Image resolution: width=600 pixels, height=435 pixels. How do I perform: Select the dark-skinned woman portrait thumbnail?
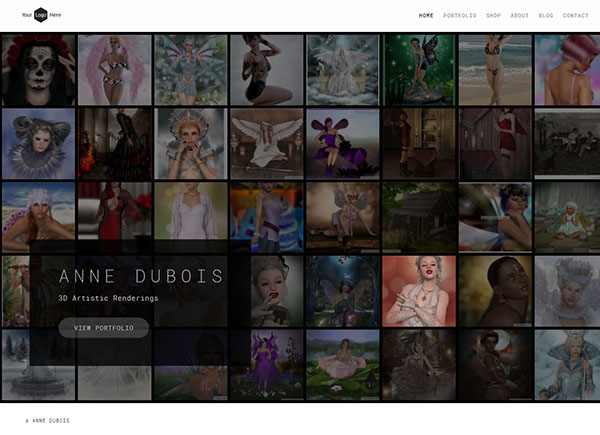tap(494, 291)
